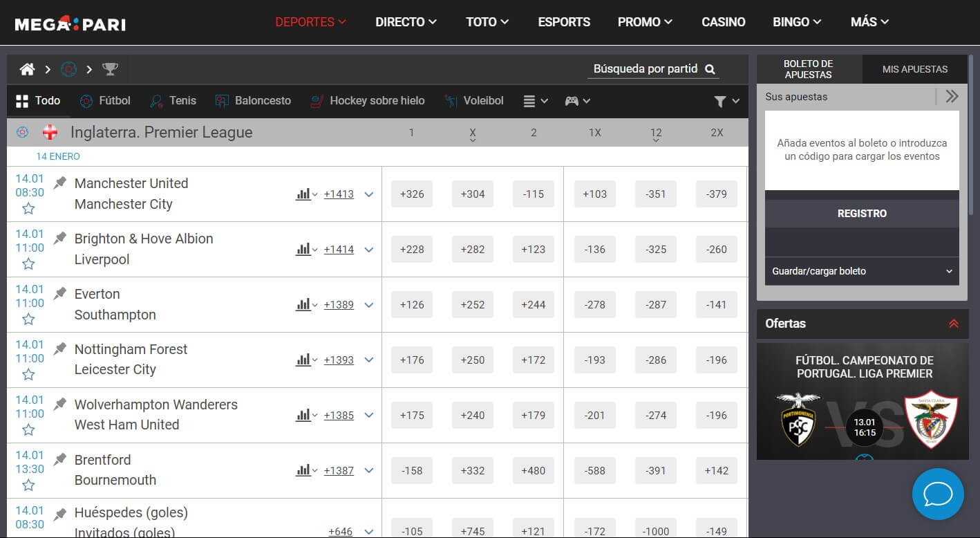Pin the Huéspedes (goles) row
The width and height of the screenshot is (980, 538).
(x=60, y=514)
